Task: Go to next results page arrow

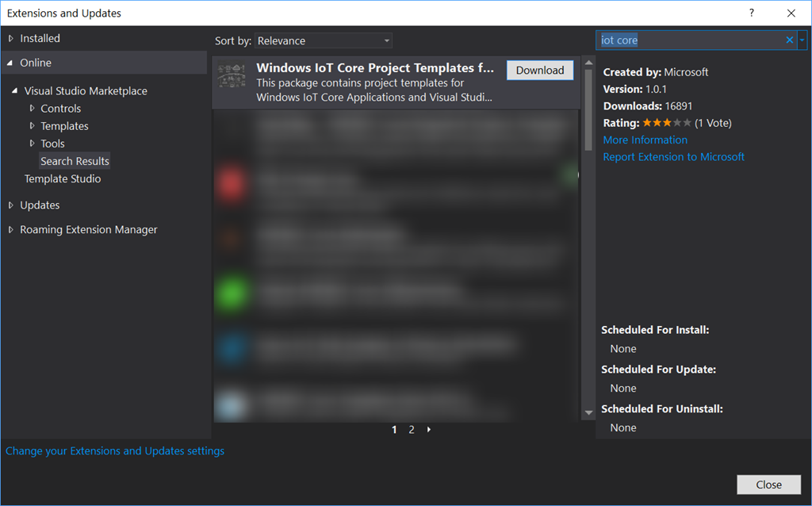Action: pos(429,429)
